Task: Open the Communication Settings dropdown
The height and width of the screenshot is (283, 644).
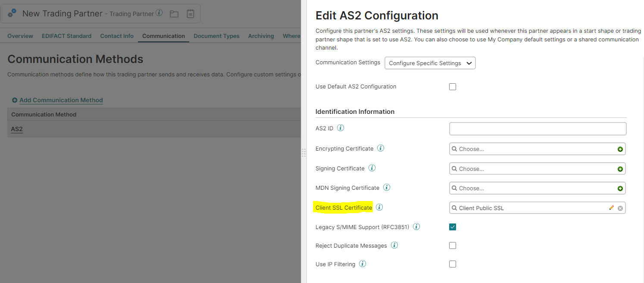Action: click(430, 63)
